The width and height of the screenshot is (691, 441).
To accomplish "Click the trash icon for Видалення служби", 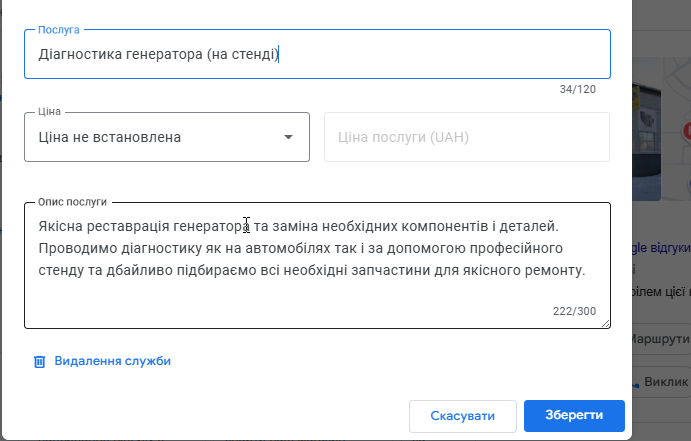I will point(40,361).
